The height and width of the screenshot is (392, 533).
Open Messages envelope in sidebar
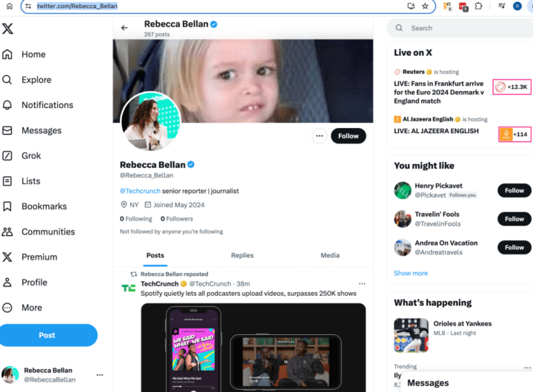coord(7,131)
